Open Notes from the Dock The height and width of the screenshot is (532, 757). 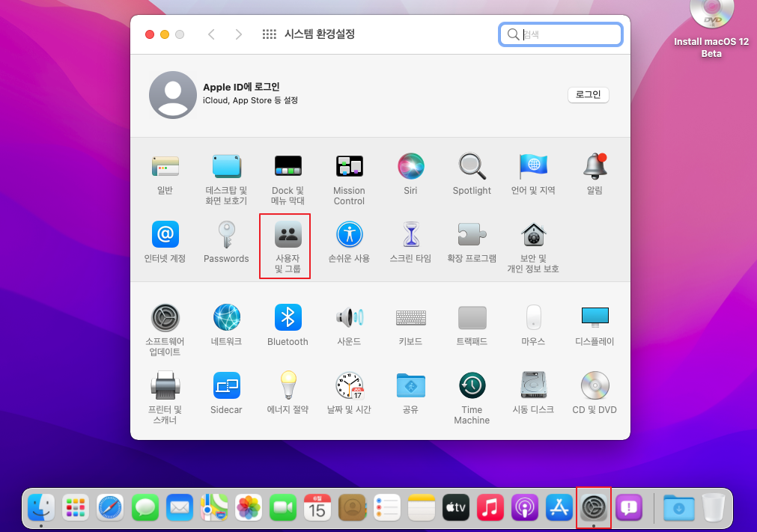[x=422, y=507]
